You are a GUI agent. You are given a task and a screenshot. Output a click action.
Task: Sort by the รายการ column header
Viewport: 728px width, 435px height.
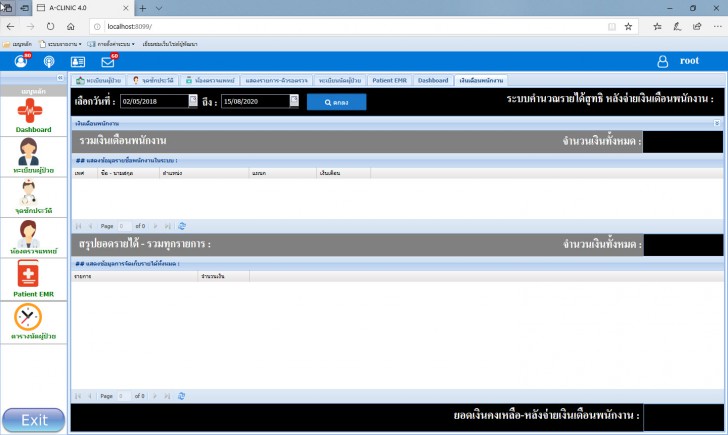point(135,276)
